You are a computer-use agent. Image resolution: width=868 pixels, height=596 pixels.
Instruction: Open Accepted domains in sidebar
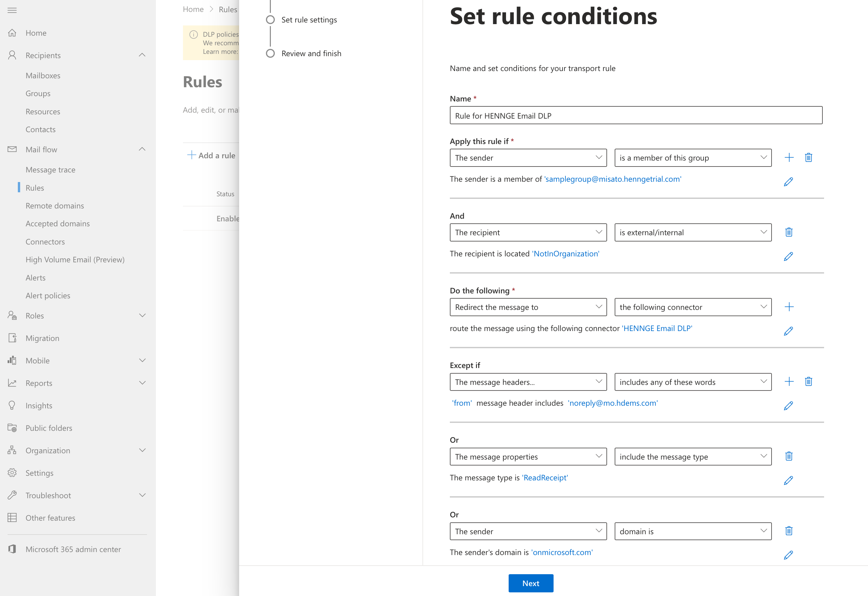(x=57, y=223)
